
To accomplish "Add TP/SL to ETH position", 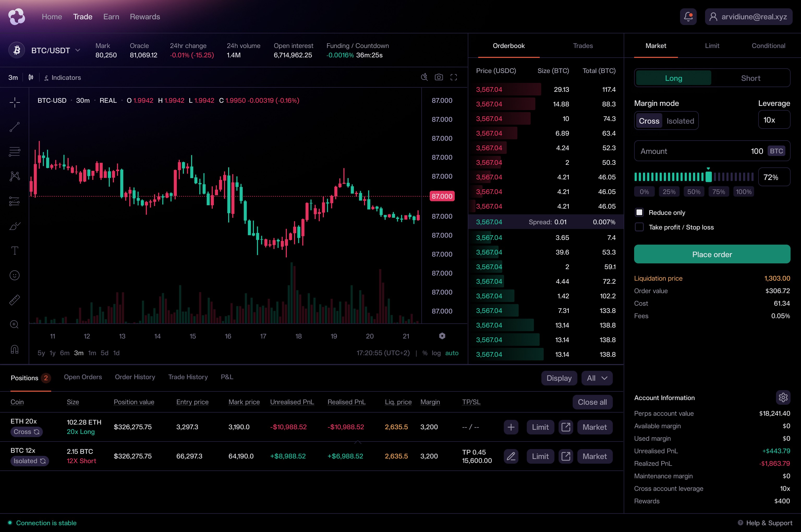I will point(511,427).
